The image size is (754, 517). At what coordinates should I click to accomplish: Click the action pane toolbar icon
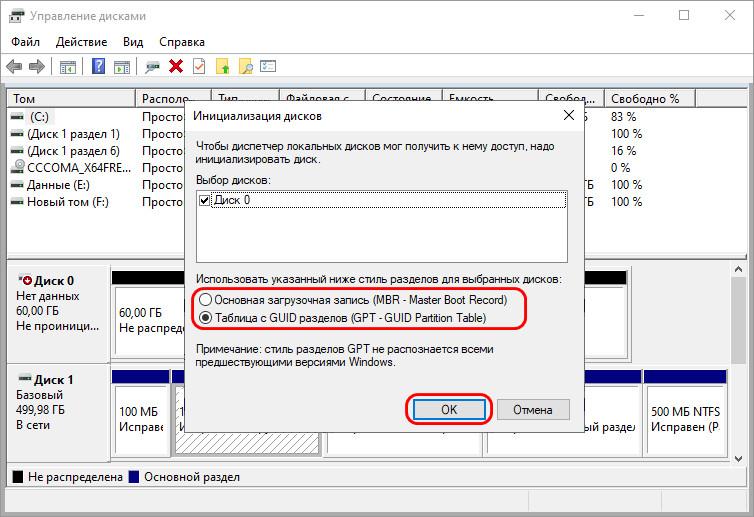(122, 66)
